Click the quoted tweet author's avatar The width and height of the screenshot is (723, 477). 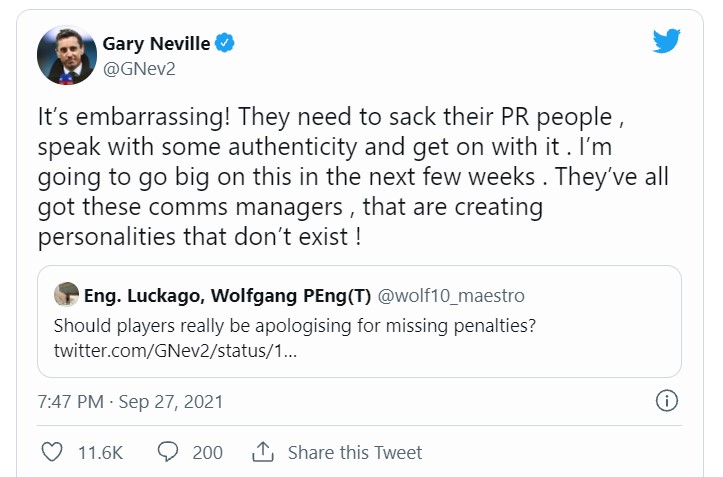[x=66, y=295]
